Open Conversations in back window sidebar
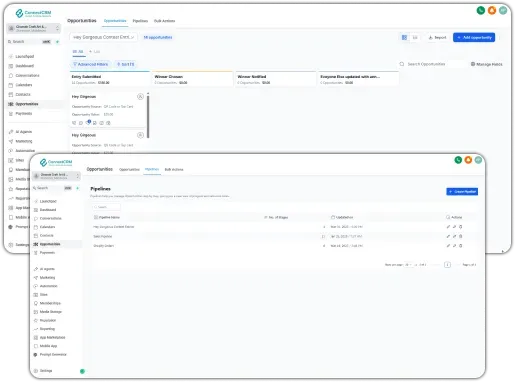 tap(24, 75)
